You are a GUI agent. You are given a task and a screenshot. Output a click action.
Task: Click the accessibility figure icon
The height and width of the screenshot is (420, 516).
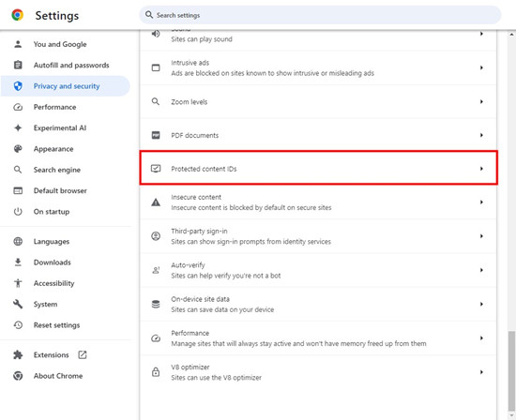18,283
